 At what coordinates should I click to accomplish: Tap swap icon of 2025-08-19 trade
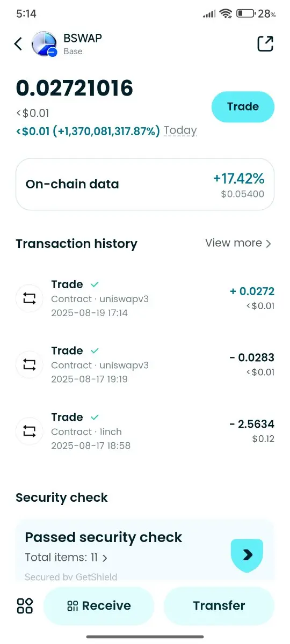point(30,298)
